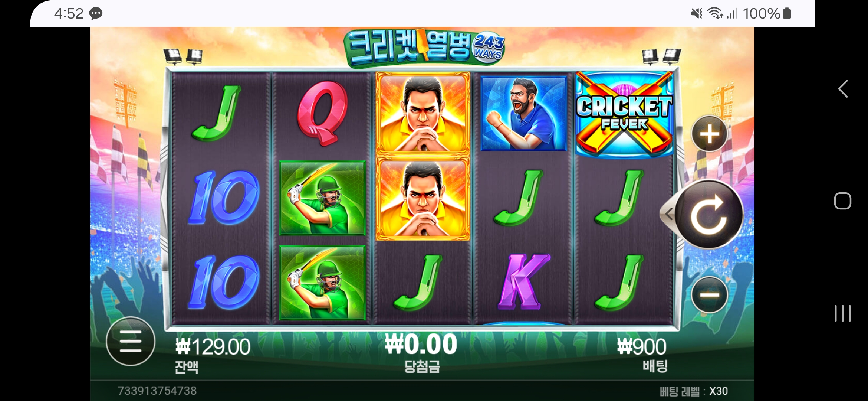The height and width of the screenshot is (401, 868).
Task: Tap the Android home navigation button
Action: coord(842,201)
